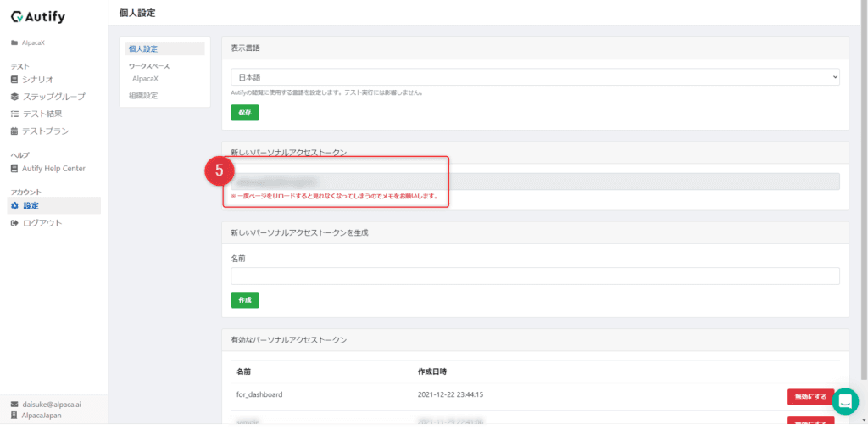868x430 pixels.
Task: Click the 名前 token name input field
Action: [535, 276]
